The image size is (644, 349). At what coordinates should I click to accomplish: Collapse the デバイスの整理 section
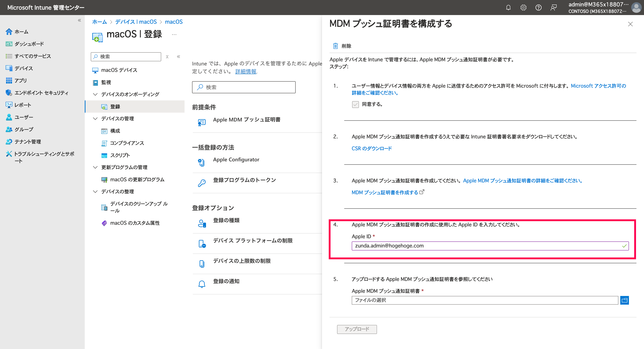pyautogui.click(x=95, y=191)
